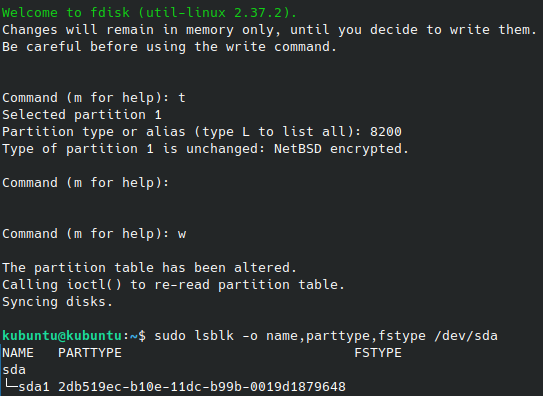Screen dimensions: 543x396
Task: Click the 'Be careful before using' warning line
Action: pyautogui.click(x=169, y=47)
